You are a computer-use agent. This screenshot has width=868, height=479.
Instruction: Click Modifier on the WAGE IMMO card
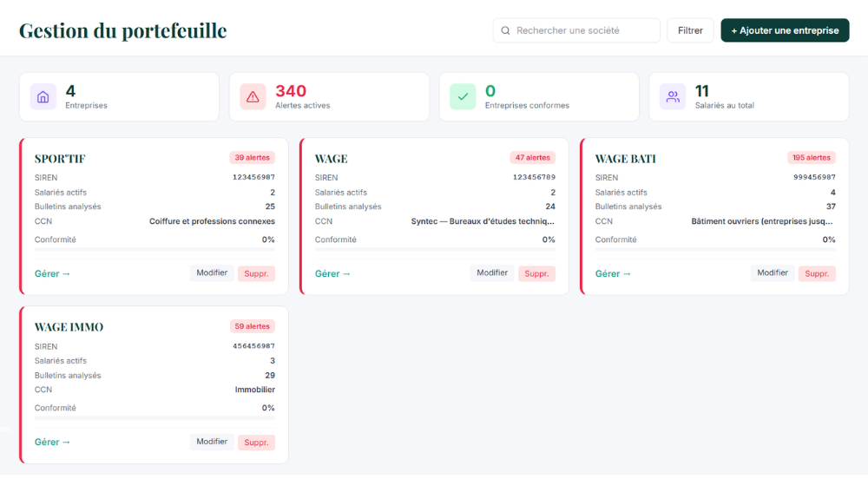click(x=212, y=442)
